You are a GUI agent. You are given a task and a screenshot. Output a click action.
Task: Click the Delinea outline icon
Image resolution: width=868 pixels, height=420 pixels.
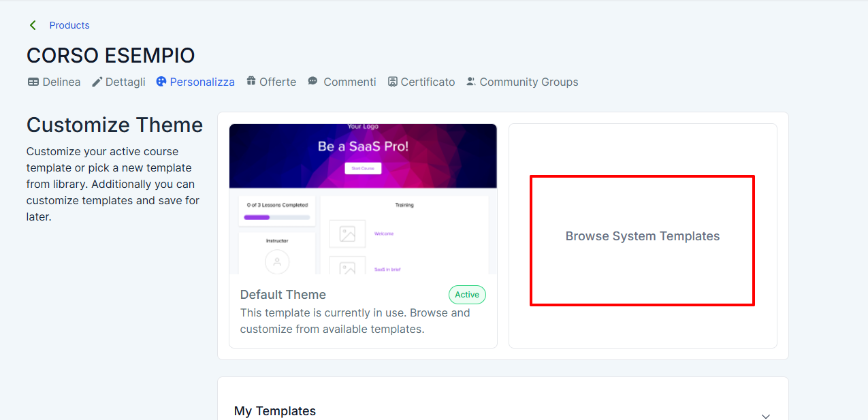tap(33, 82)
